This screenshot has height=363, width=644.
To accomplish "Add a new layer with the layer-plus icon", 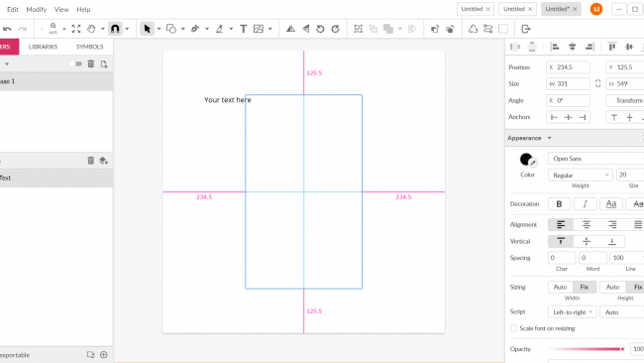I will 103,161.
